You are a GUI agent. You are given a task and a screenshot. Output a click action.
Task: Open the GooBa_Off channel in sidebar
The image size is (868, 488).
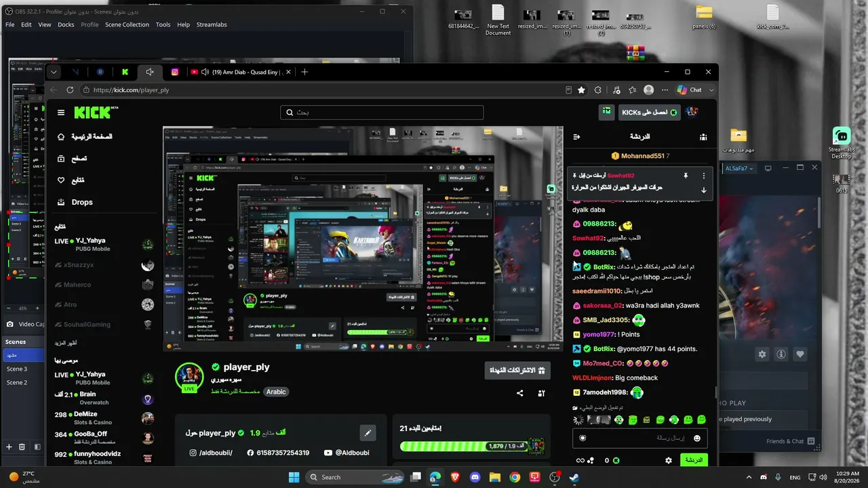coord(104,438)
